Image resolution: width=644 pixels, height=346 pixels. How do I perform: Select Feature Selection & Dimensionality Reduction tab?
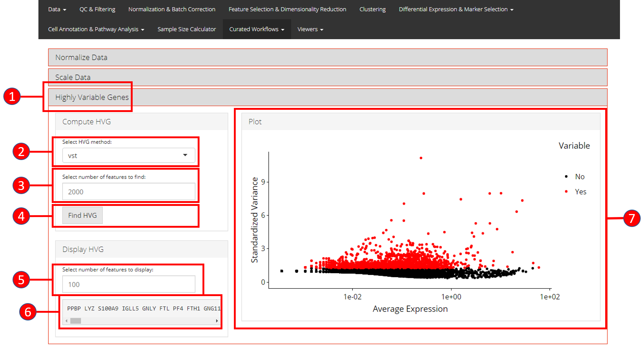pyautogui.click(x=287, y=9)
